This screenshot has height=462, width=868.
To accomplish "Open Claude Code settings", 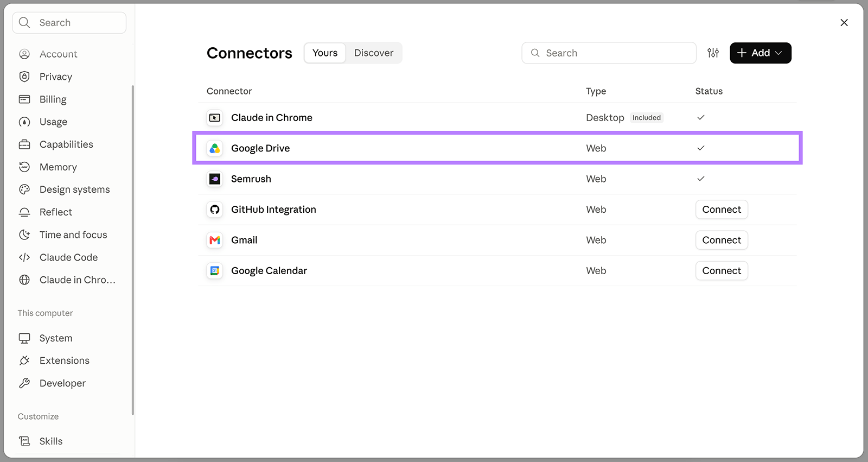I will [68, 257].
